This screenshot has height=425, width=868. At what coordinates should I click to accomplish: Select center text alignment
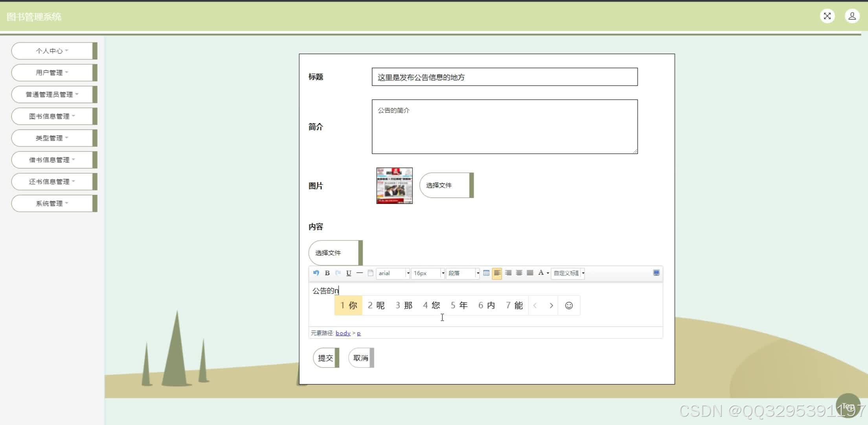[x=519, y=273]
